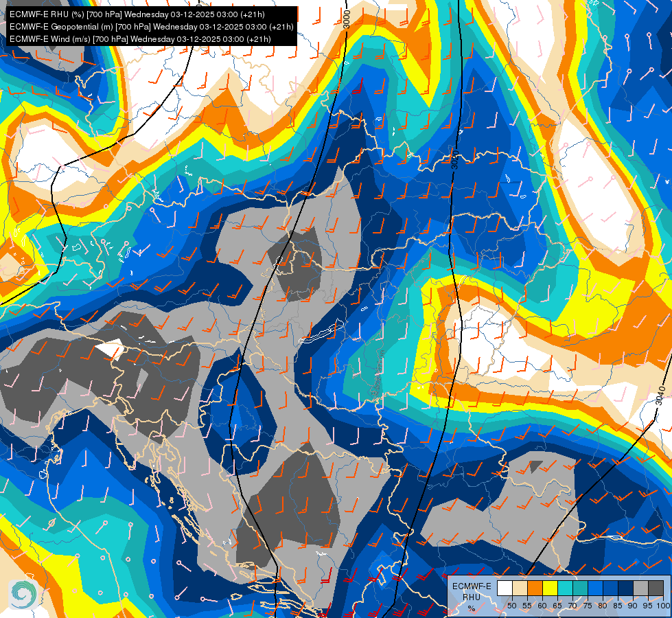Click the legend value 60
This screenshot has width=672, height=618.
[x=542, y=606]
